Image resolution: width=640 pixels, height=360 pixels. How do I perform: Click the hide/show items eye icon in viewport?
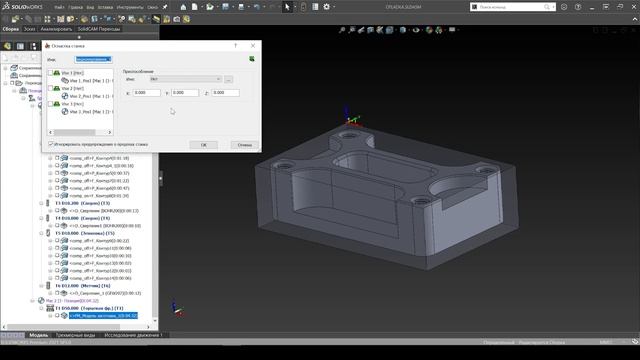point(416,30)
